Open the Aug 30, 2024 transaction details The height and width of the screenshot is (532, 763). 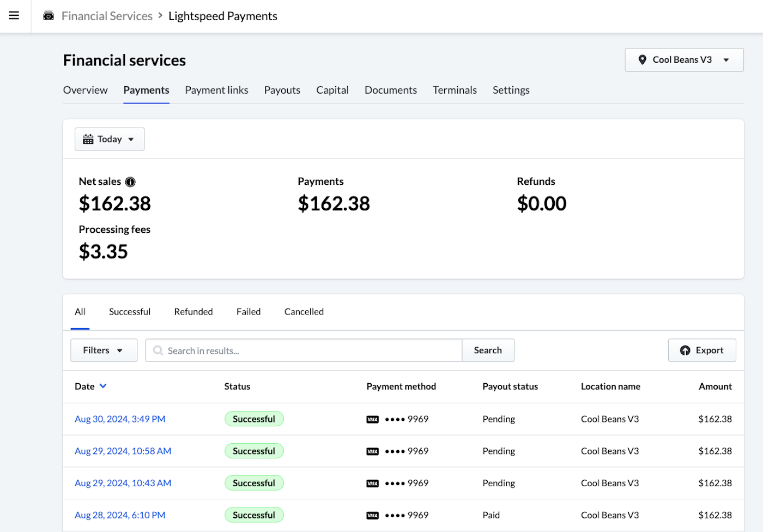tap(120, 419)
